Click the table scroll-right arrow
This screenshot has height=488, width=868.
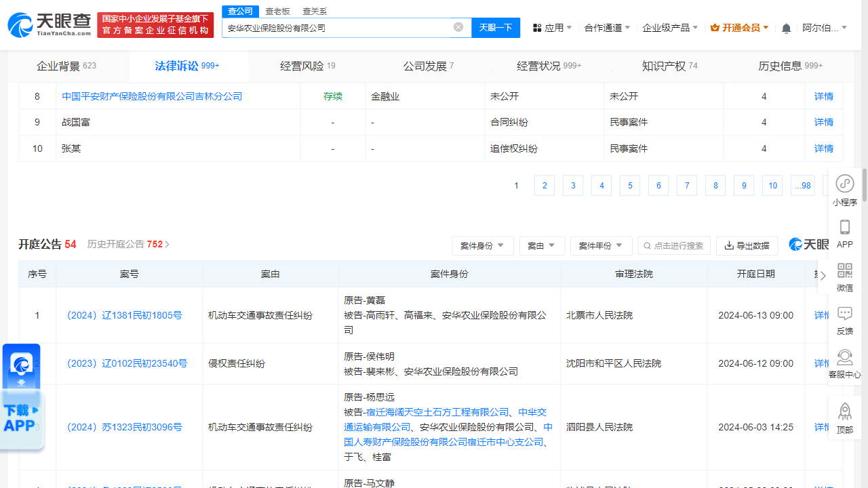click(823, 275)
